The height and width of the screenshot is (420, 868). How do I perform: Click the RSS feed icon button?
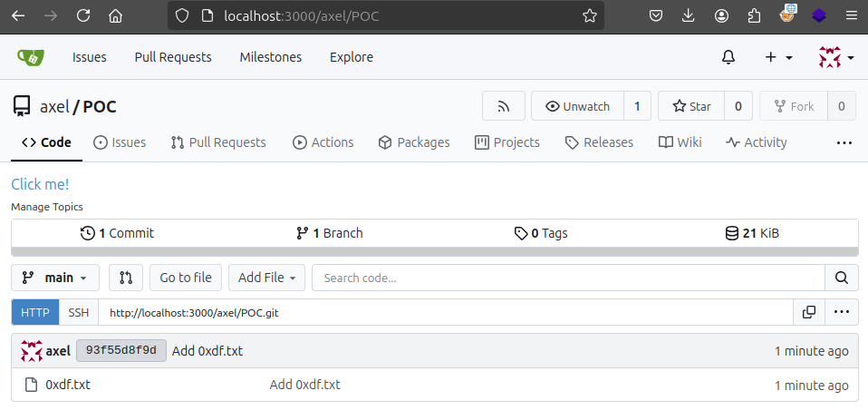pyautogui.click(x=503, y=106)
